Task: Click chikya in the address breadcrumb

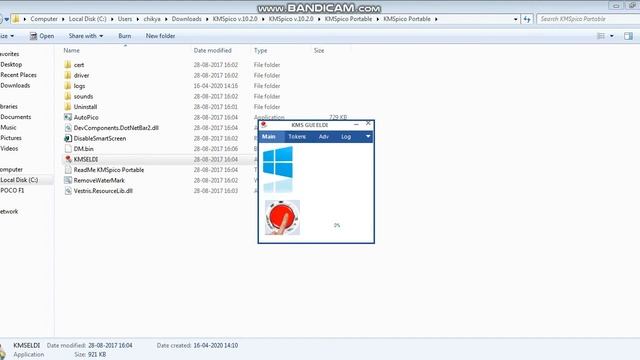Action: point(152,19)
